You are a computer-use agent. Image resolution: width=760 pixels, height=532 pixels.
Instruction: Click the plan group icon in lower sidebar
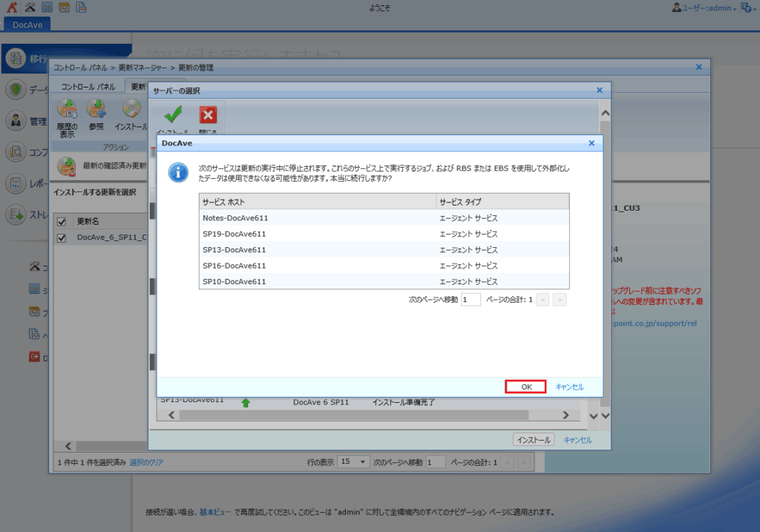click(34, 312)
